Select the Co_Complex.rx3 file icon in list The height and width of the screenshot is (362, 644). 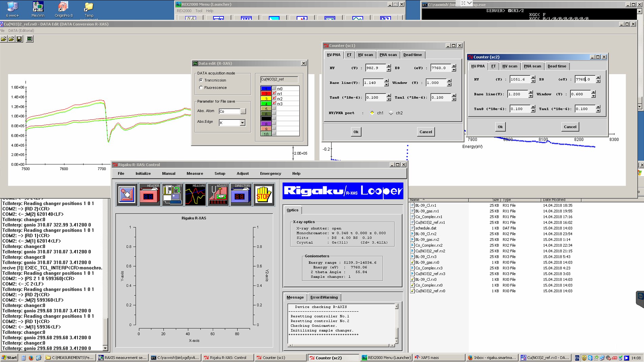(x=412, y=268)
